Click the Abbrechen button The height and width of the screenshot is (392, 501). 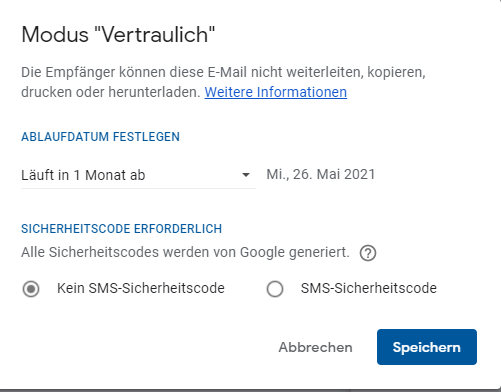pyautogui.click(x=315, y=347)
